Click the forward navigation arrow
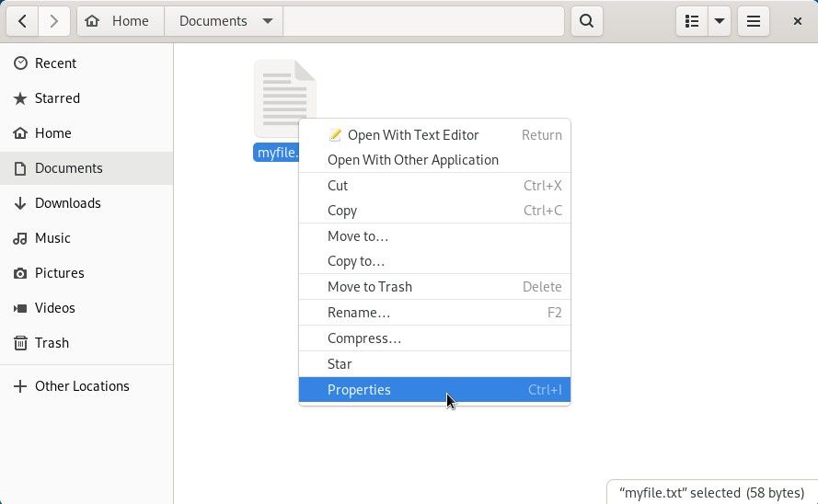 pyautogui.click(x=54, y=21)
